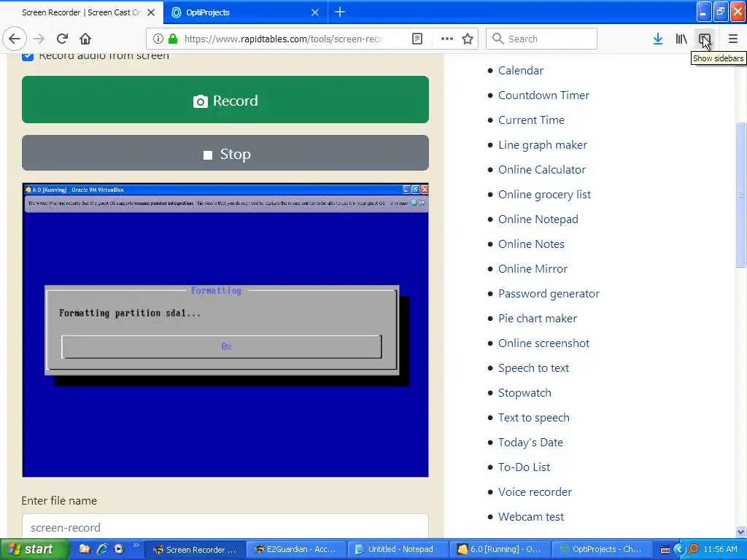
Task: Open the Stopwatch link
Action: tap(525, 393)
